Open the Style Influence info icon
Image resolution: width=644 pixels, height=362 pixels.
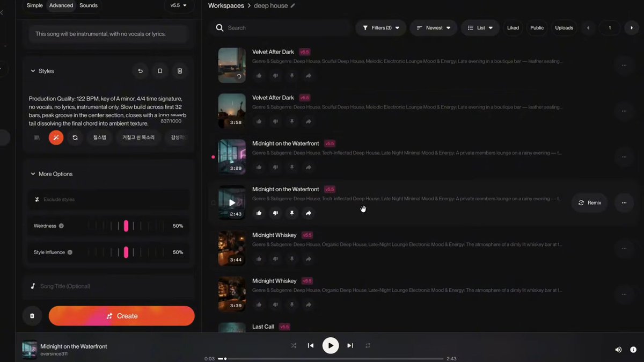click(70, 252)
